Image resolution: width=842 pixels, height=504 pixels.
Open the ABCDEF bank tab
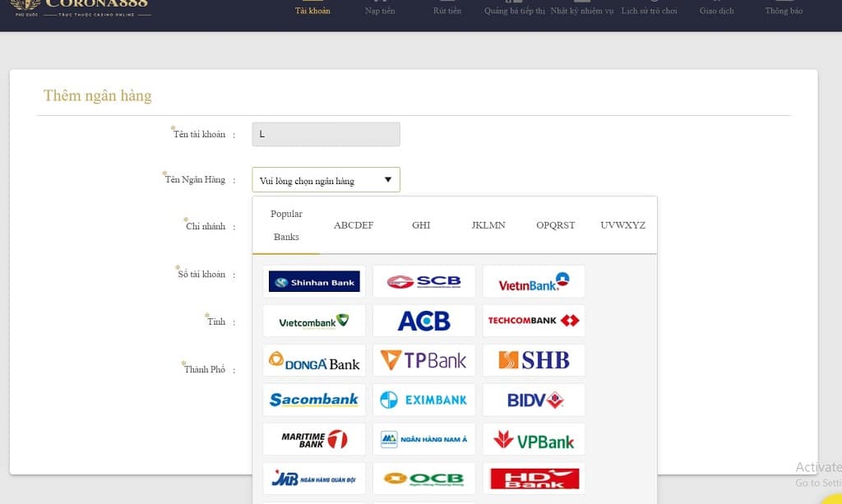(354, 225)
